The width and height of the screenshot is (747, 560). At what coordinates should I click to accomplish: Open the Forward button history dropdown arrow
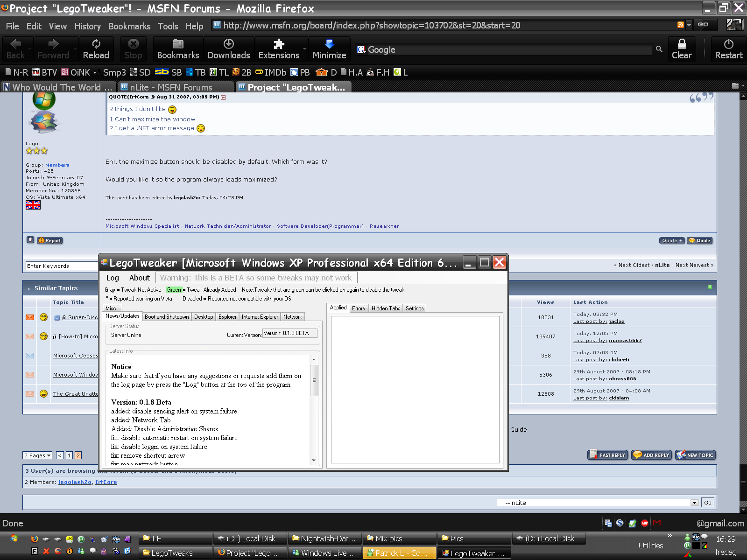click(x=75, y=49)
